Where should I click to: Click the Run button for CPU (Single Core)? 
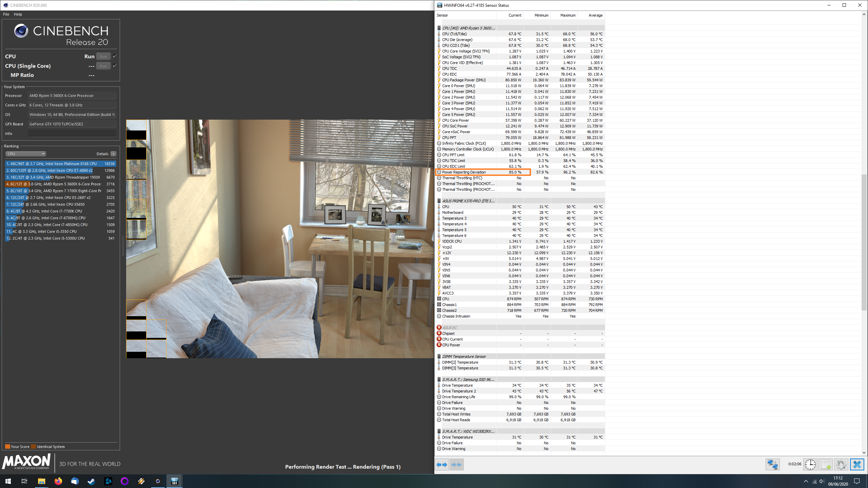click(x=103, y=66)
